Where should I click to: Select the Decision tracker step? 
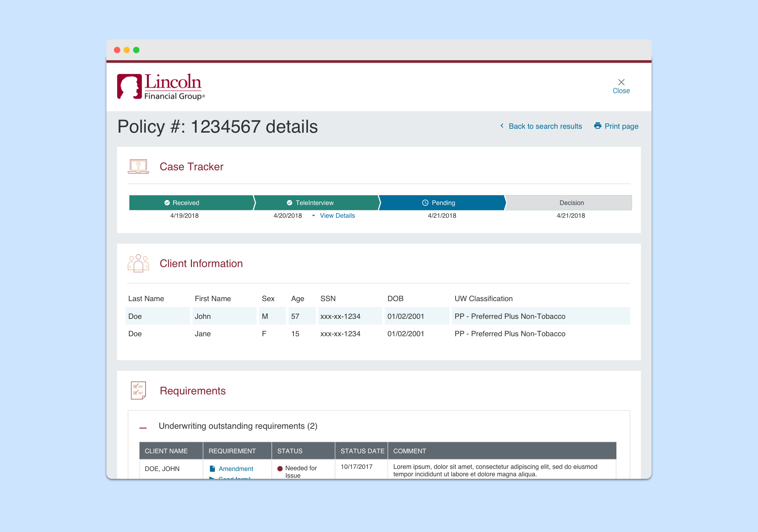tap(571, 203)
